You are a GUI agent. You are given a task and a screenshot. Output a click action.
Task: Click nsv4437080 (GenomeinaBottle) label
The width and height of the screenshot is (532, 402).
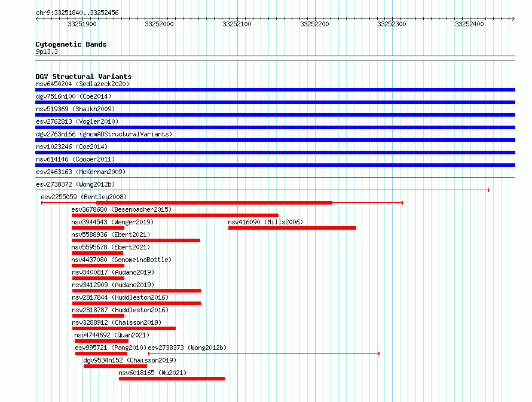pos(121,260)
